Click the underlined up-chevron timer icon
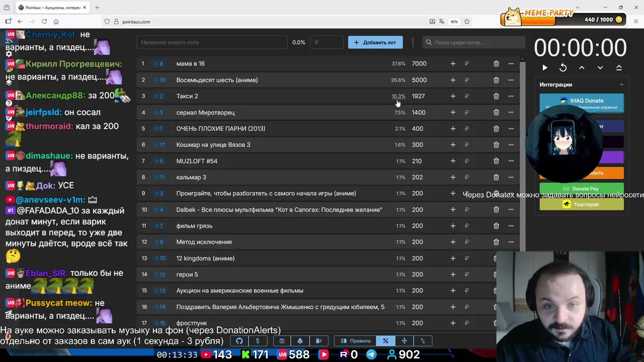644x362 pixels. pyautogui.click(x=619, y=67)
